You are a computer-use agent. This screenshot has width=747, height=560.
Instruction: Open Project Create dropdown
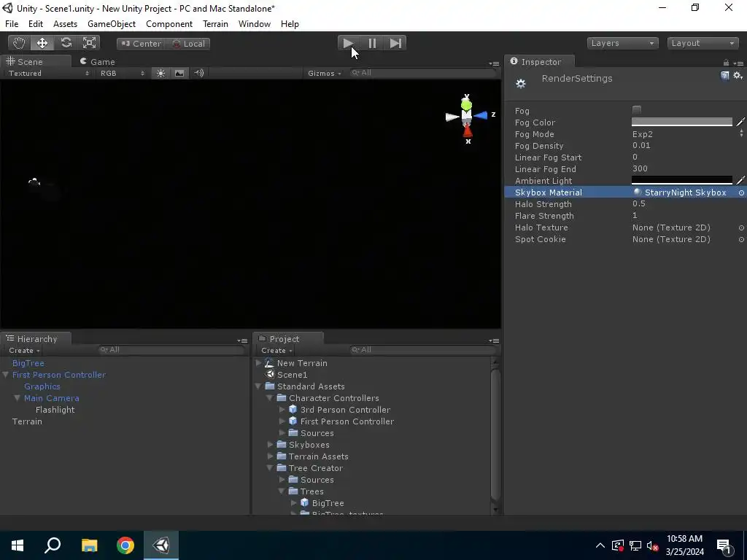click(x=276, y=351)
